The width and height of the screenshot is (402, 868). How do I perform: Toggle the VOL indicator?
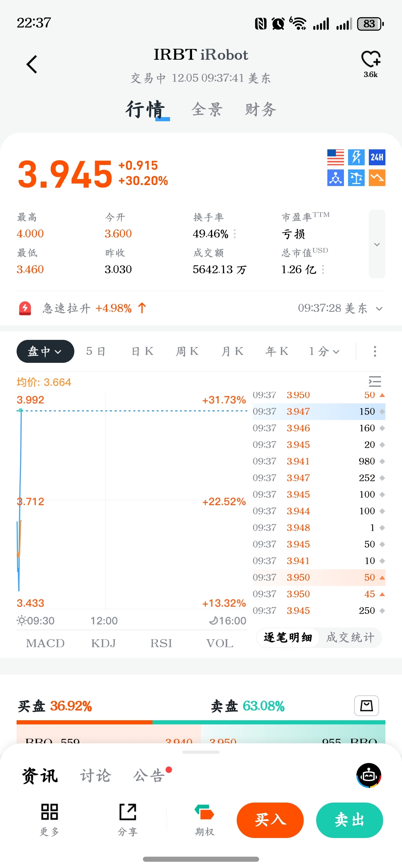pos(220,643)
